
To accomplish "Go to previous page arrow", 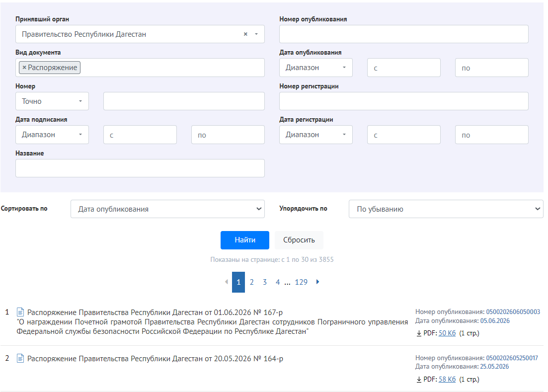I will (226, 282).
